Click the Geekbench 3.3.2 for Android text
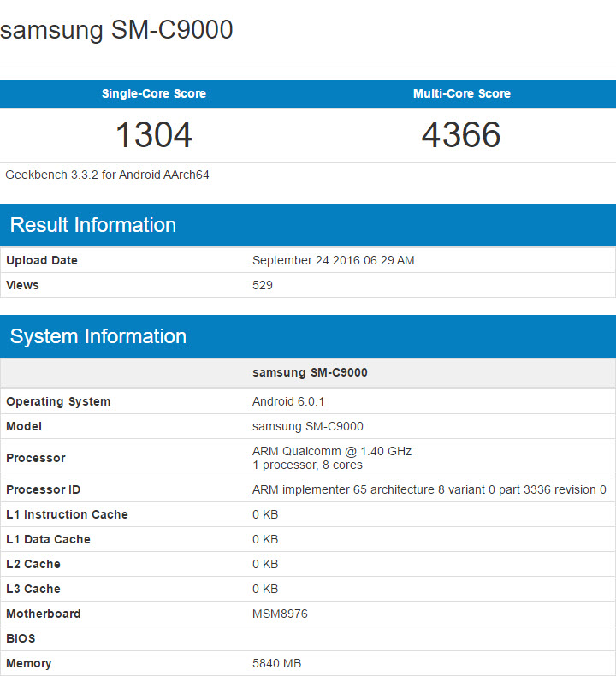This screenshot has height=676, width=616. pos(108,175)
